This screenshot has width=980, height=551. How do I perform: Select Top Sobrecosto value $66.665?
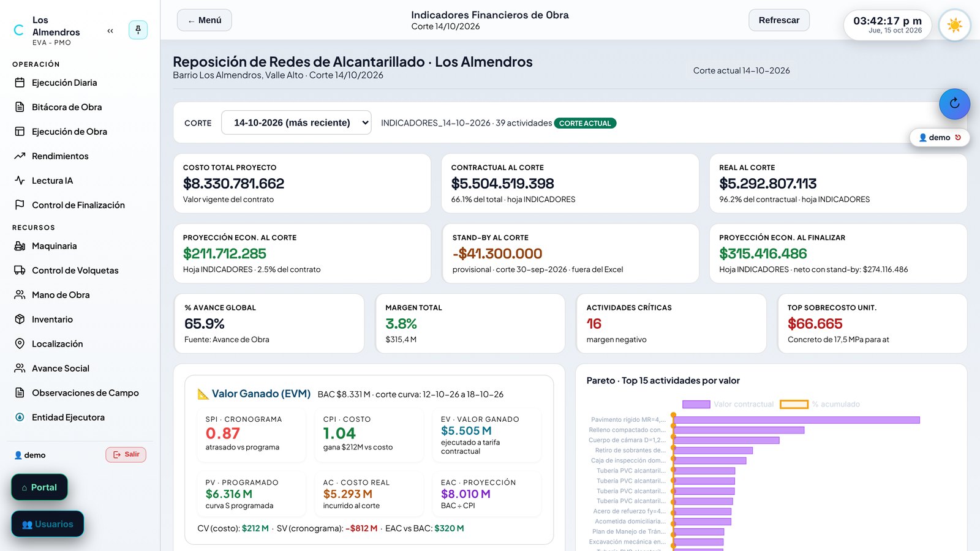coord(815,324)
